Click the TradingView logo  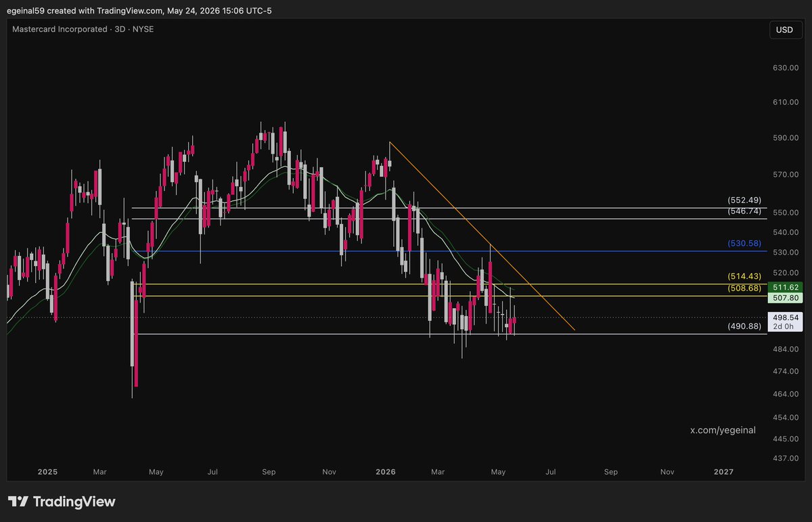click(62, 502)
